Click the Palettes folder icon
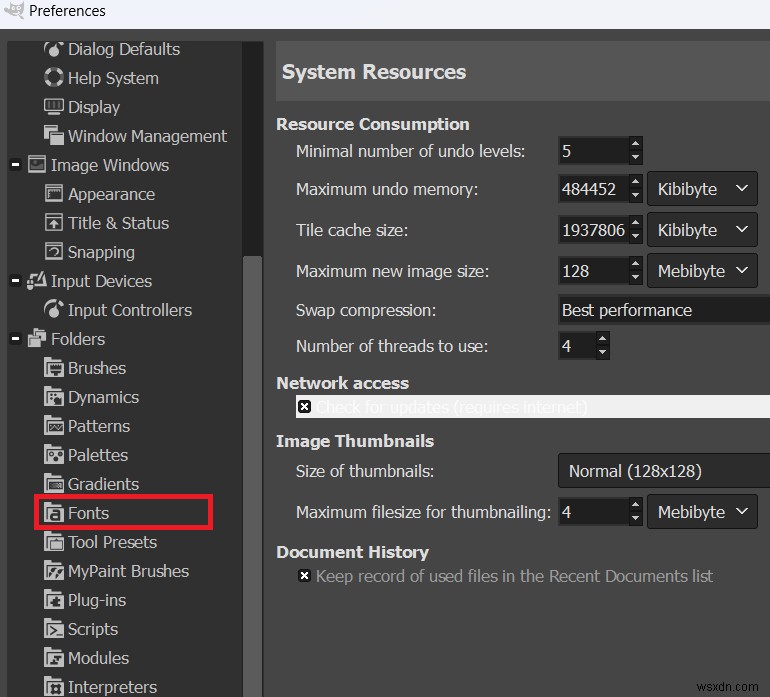The width and height of the screenshot is (770, 697). [x=54, y=454]
